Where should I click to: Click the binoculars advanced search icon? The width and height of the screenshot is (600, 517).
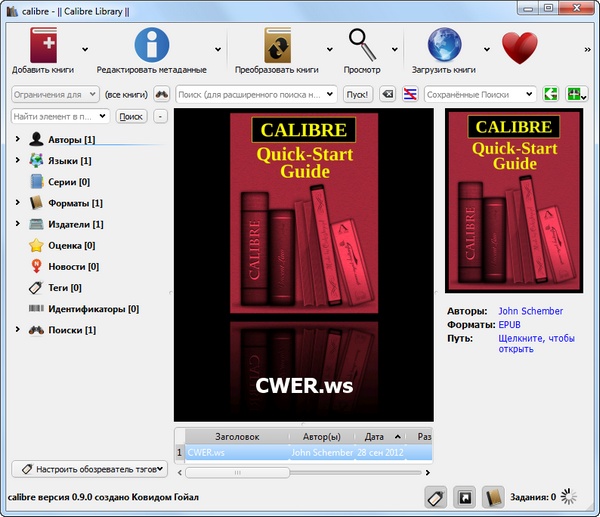pyautogui.click(x=161, y=94)
